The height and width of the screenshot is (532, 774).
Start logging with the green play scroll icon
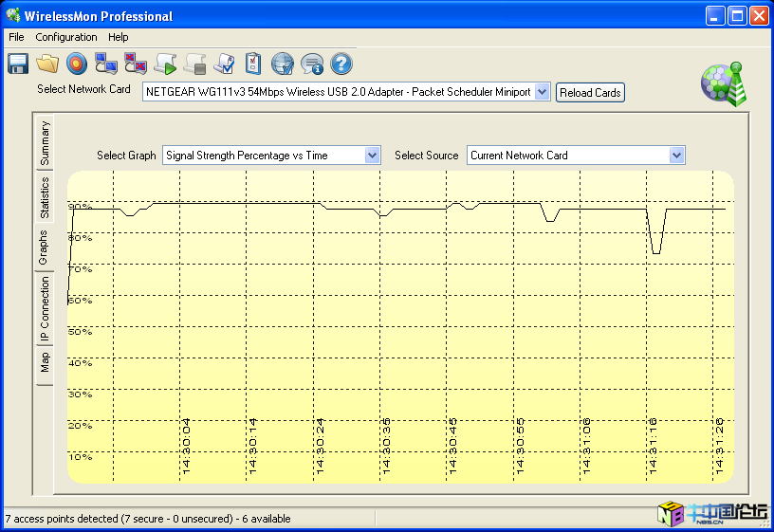pos(165,64)
